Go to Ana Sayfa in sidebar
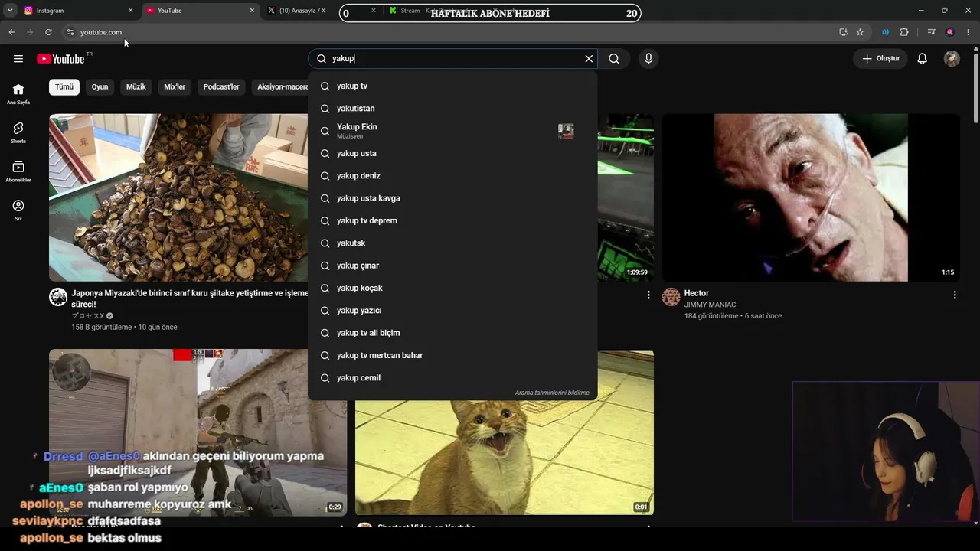 18,94
